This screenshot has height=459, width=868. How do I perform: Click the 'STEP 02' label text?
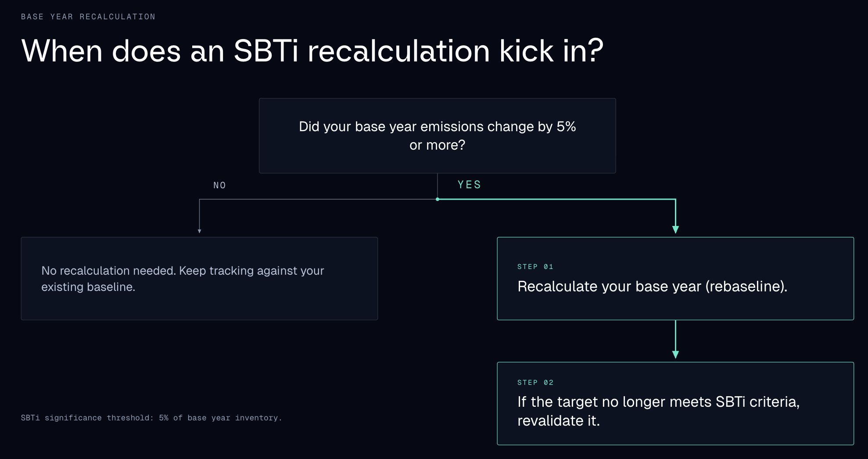(x=535, y=383)
